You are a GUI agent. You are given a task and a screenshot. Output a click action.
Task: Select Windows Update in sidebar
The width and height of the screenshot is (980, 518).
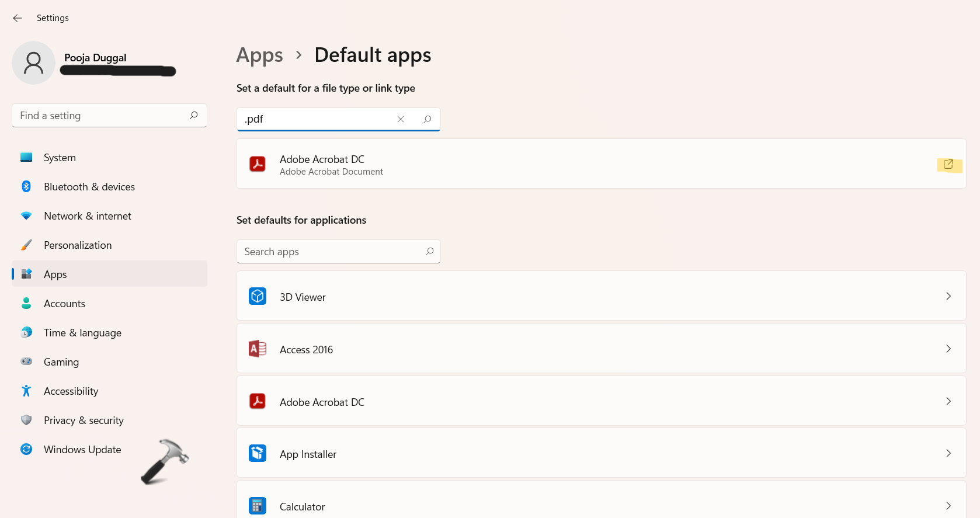pos(82,450)
